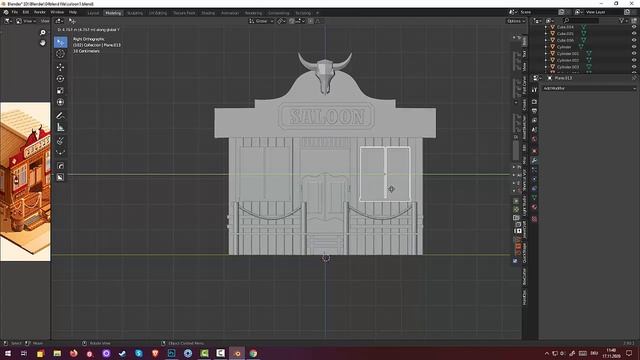
Task: Open outliner filter dropdown
Action: pyautogui.click(x=623, y=20)
